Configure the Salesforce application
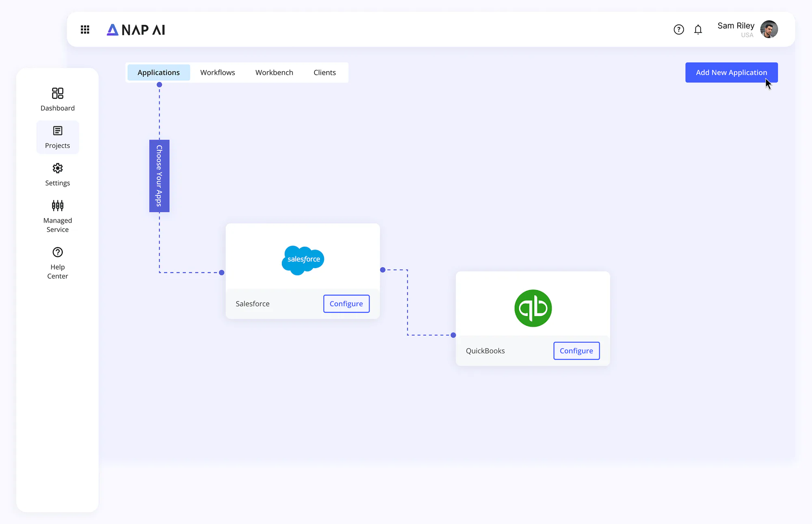The width and height of the screenshot is (812, 524). click(346, 304)
